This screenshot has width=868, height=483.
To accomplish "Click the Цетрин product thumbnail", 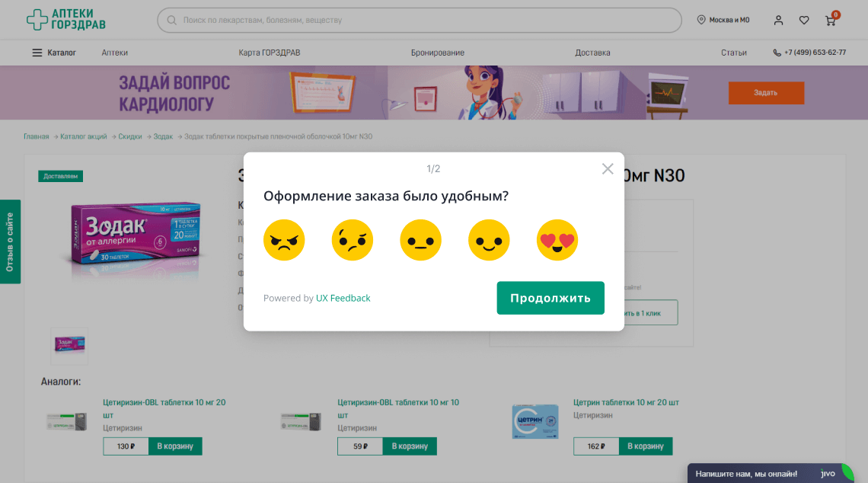I will point(535,421).
